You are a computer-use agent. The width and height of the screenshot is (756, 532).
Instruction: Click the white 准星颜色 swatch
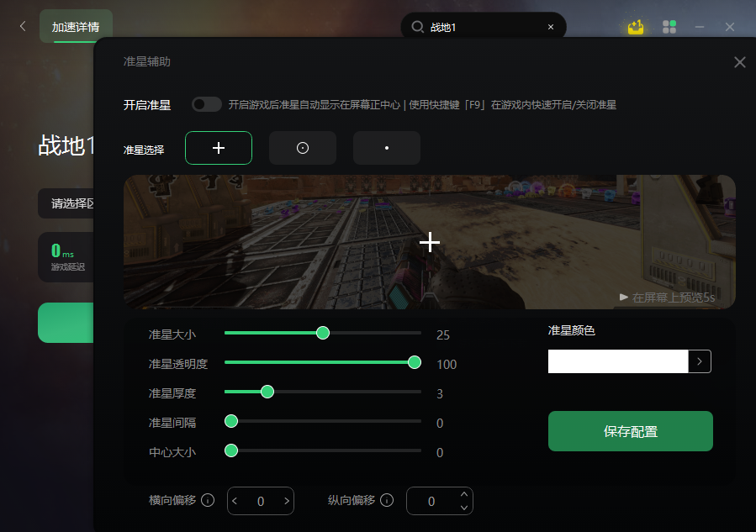click(618, 361)
